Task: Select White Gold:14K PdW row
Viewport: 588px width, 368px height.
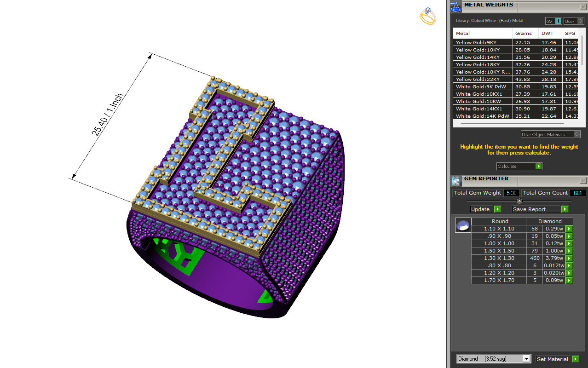Action: click(x=515, y=116)
